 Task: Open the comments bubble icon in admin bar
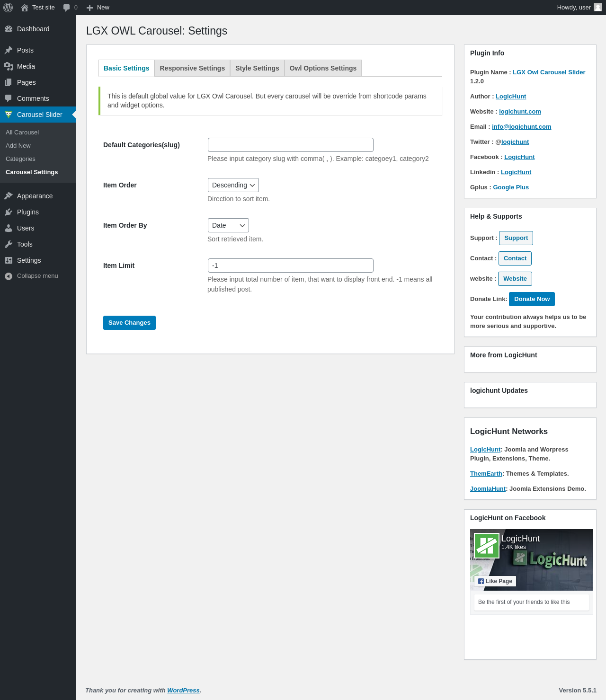pyautogui.click(x=67, y=8)
